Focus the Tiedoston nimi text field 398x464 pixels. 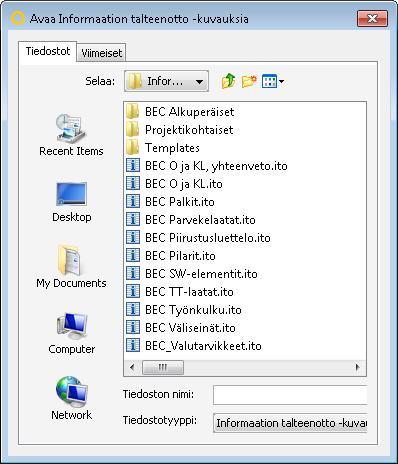[x=290, y=395]
